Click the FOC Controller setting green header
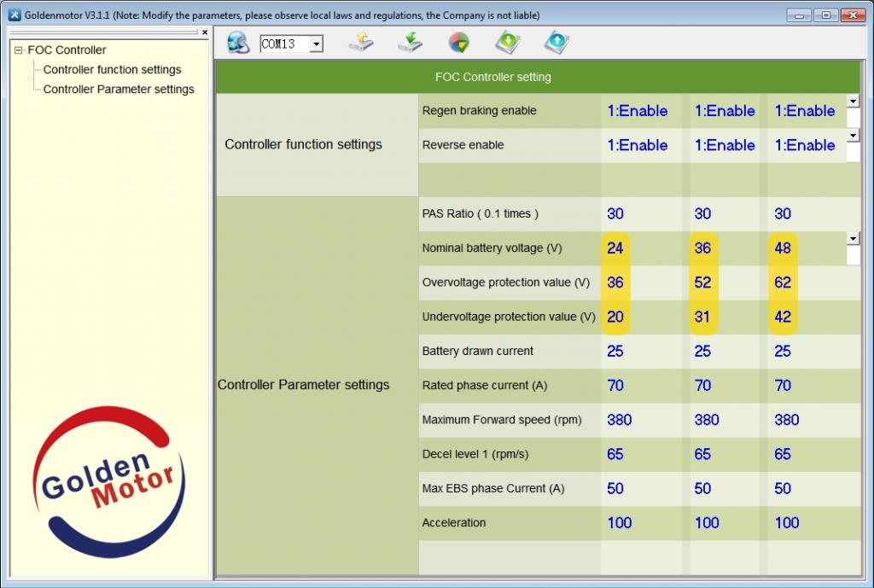This screenshot has width=874, height=588. point(493,77)
